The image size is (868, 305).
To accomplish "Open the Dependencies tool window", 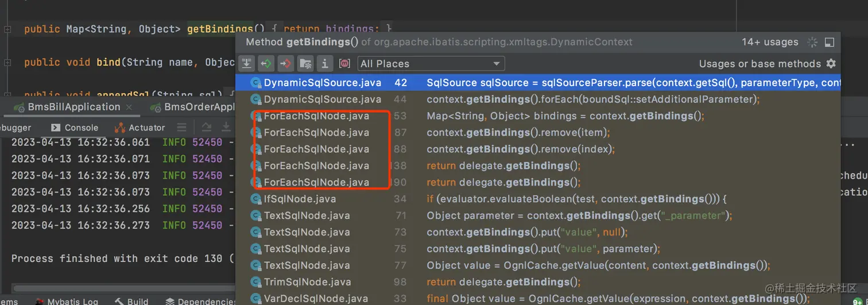I will 200,301.
